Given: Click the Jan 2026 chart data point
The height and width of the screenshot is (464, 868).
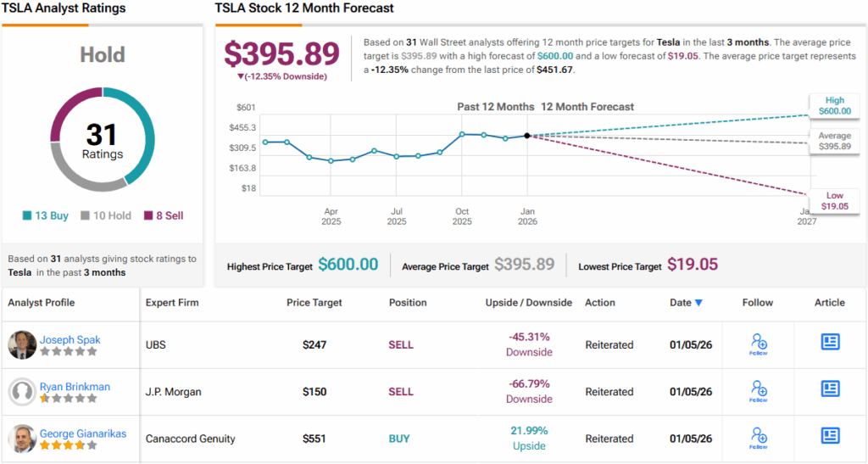Looking at the screenshot, I should 527,136.
